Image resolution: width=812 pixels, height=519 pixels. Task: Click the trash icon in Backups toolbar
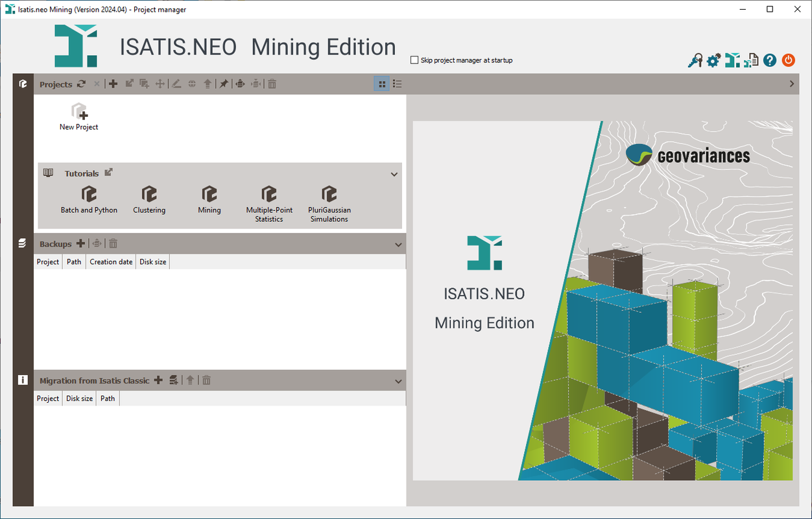pos(113,243)
